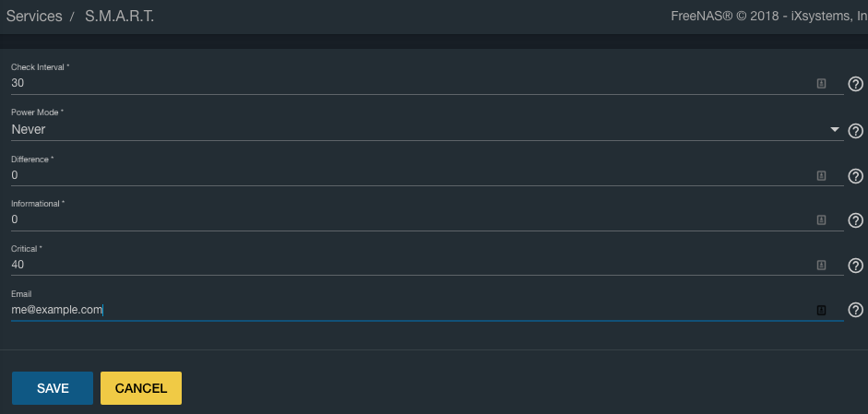Image resolution: width=868 pixels, height=414 pixels.
Task: Show help for Email field
Action: pyautogui.click(x=855, y=311)
